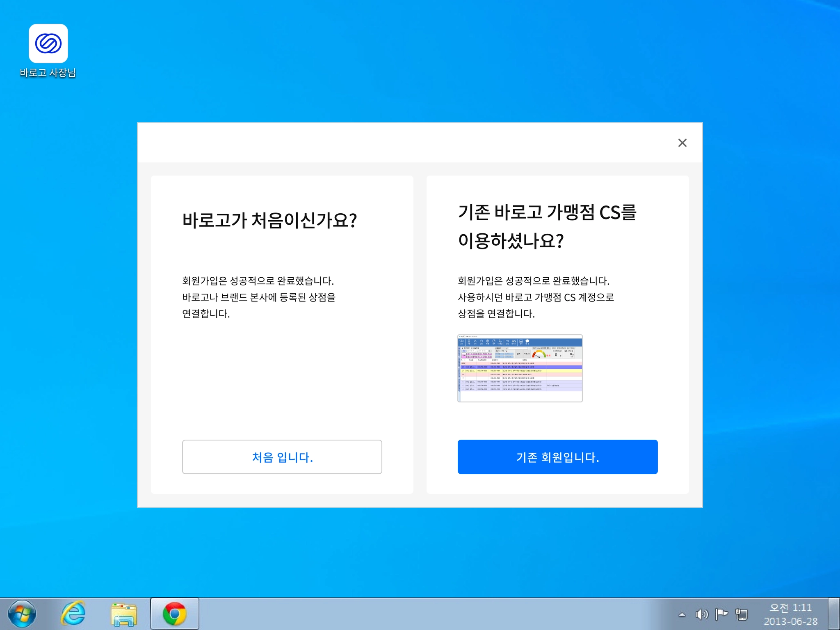
Task: Click the 가맹점 CS program screenshot thumbnail
Action: pos(520,368)
